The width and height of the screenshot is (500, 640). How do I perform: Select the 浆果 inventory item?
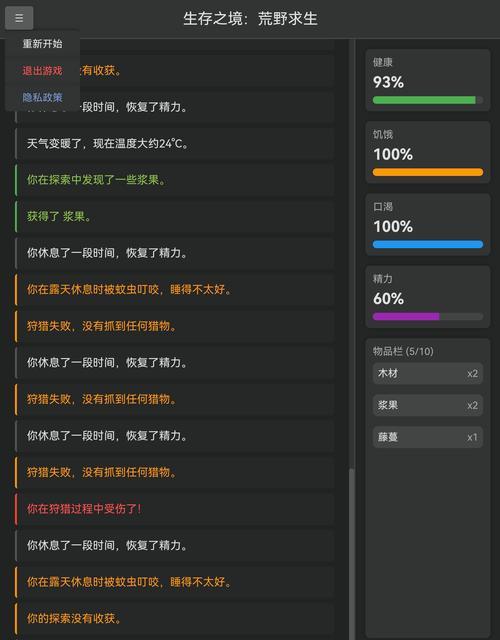pos(428,405)
